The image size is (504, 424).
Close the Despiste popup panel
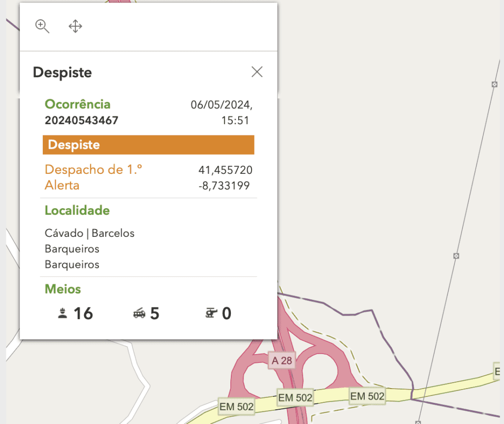(257, 72)
